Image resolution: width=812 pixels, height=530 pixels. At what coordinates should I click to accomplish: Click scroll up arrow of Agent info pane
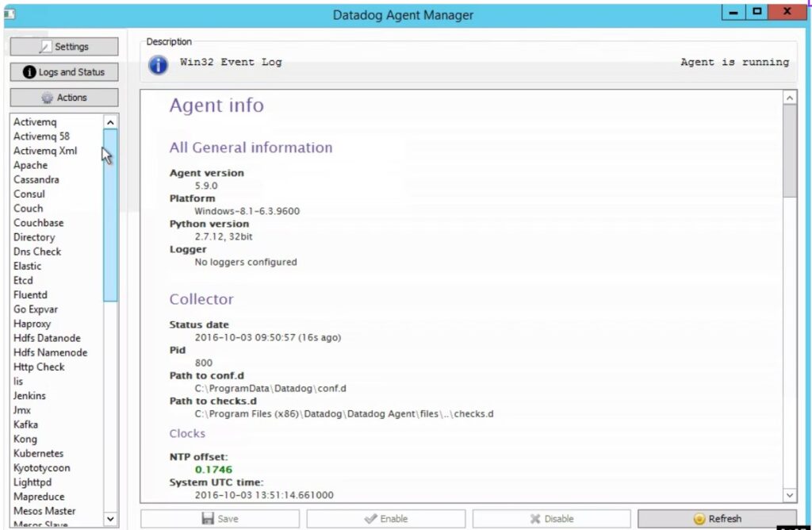(x=789, y=98)
